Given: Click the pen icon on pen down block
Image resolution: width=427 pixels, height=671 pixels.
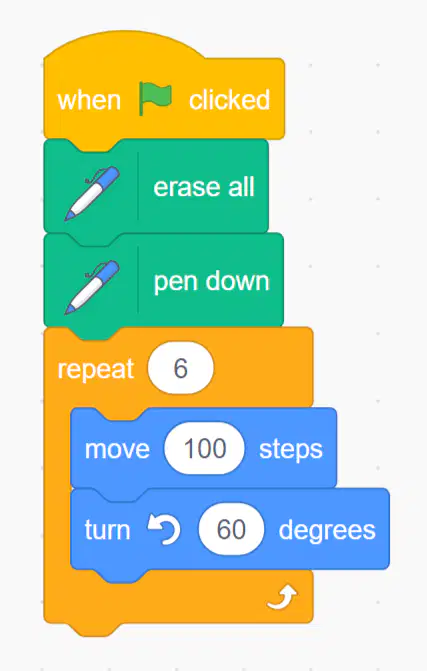Looking at the screenshot, I should coord(92,288).
